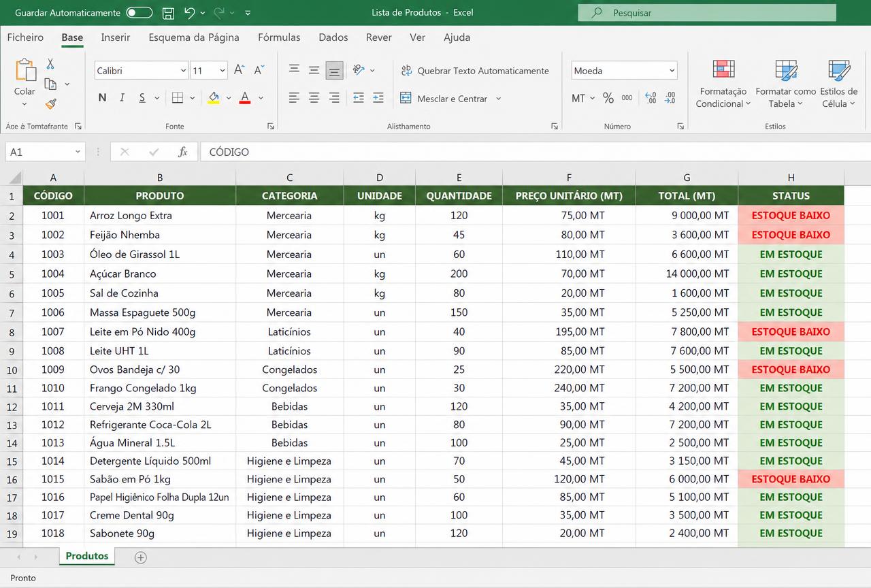This screenshot has width=871, height=588.
Task: Switch to the Inserir ribbon tab
Action: point(116,37)
